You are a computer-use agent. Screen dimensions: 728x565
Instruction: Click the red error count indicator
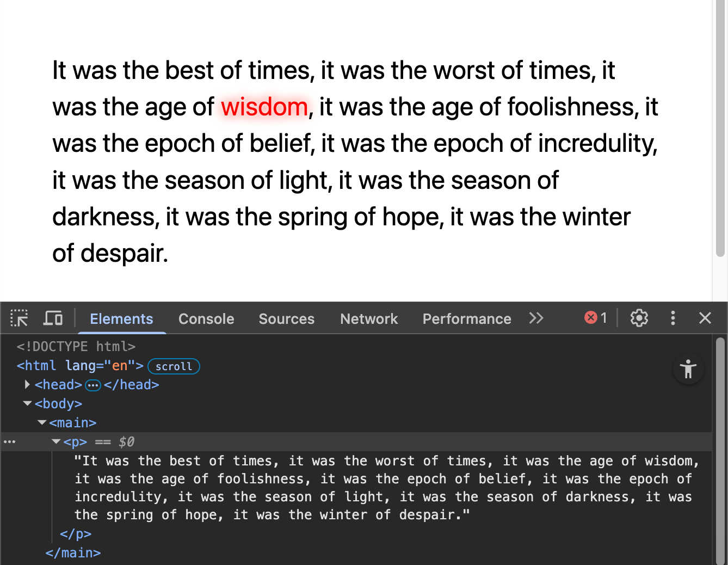tap(596, 318)
